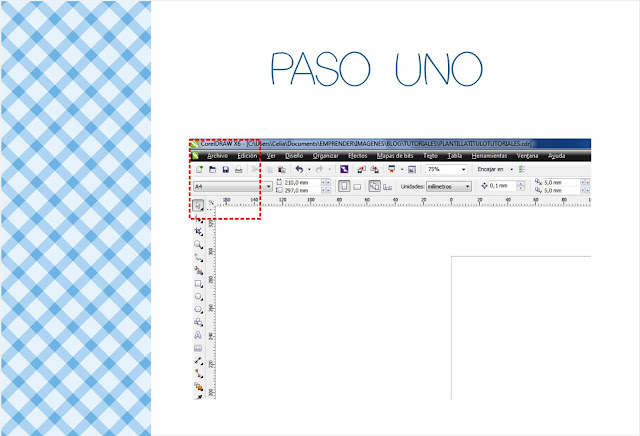The width and height of the screenshot is (640, 436).
Task: Open the Archivo menu
Action: coord(217,156)
